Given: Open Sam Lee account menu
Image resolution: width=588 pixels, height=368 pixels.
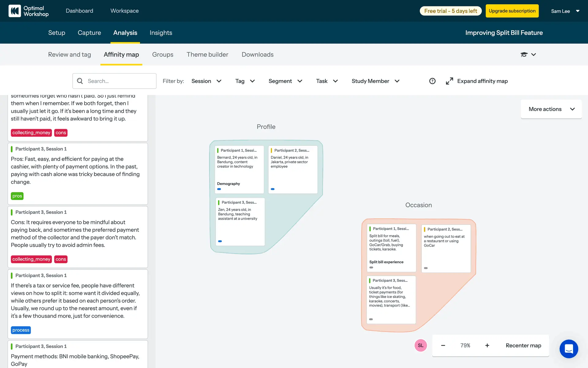Looking at the screenshot, I should click(565, 11).
